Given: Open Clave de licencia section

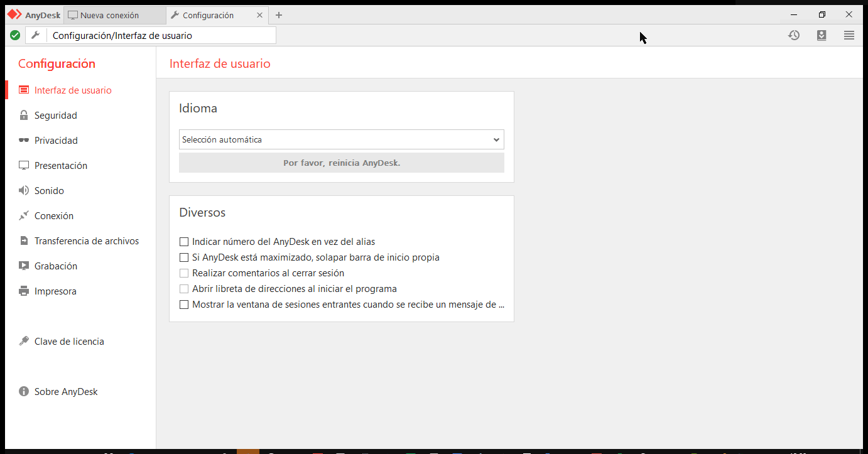Looking at the screenshot, I should click(69, 342).
